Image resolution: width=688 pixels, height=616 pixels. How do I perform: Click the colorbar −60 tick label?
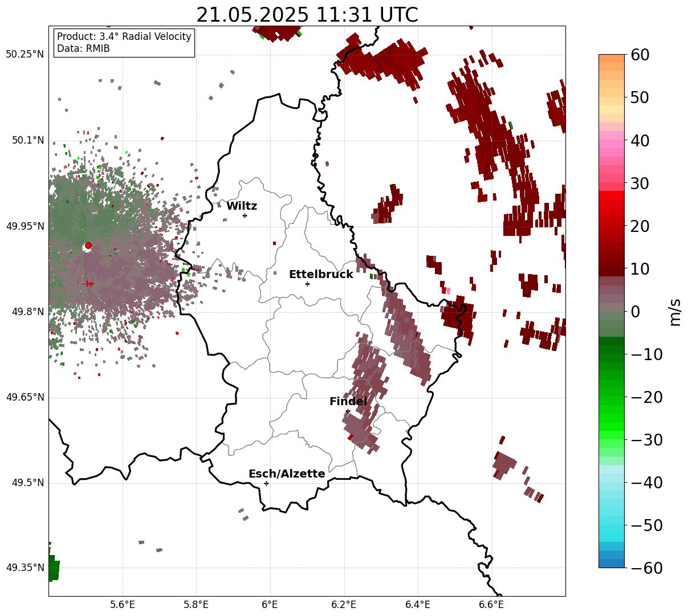pyautogui.click(x=646, y=568)
